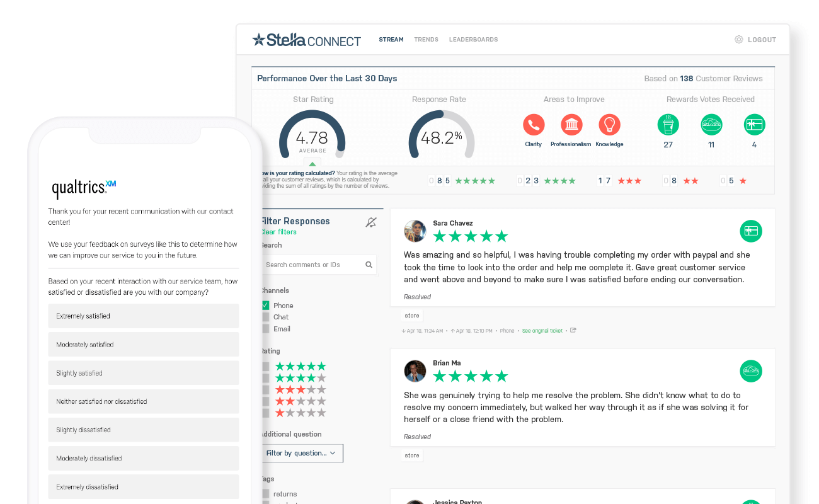
Task: Click the Sara Chavez reviewer name
Action: click(x=453, y=223)
